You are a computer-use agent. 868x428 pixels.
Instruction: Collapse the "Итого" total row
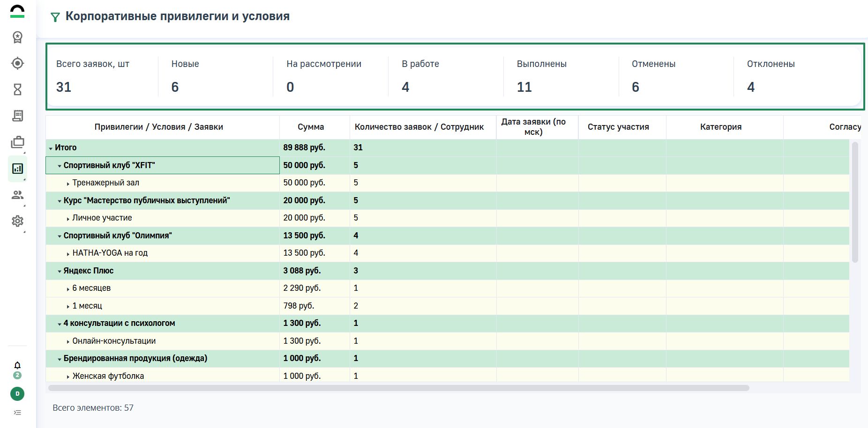[x=51, y=148]
